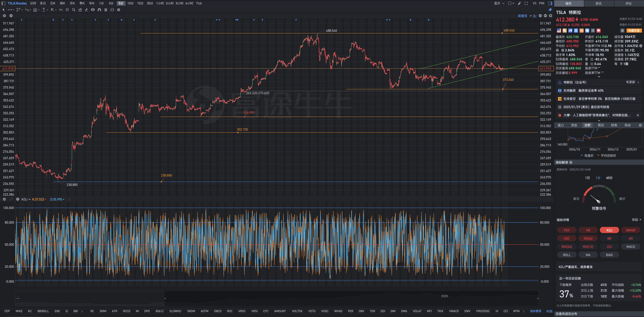The image size is (644, 317).
Task: Open main chart settings gear
Action: tap(4, 16)
